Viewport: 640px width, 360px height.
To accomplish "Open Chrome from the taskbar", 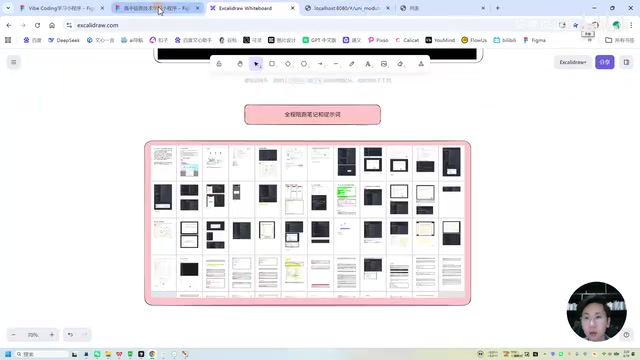I will 152,354.
